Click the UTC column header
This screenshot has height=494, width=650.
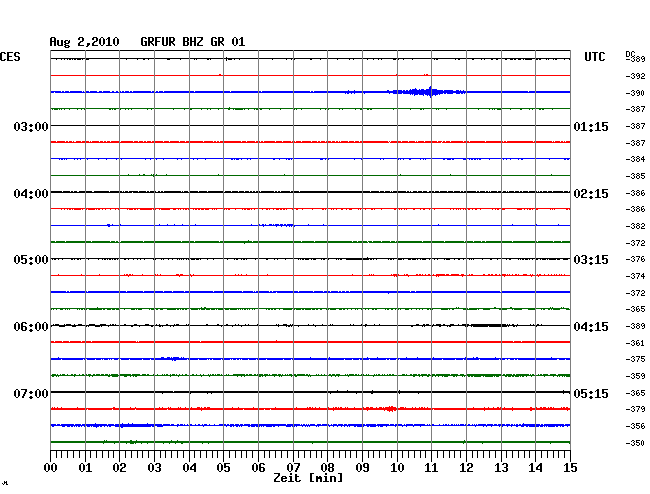pos(594,57)
